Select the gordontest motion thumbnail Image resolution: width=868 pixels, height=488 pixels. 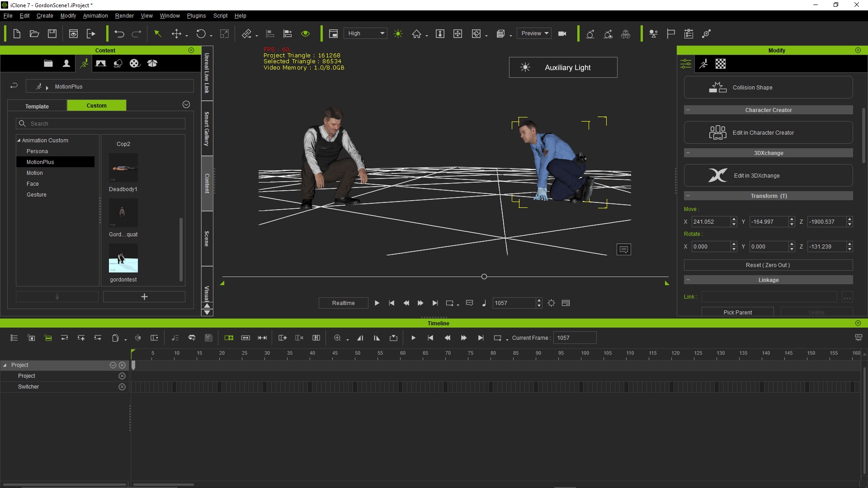point(123,258)
